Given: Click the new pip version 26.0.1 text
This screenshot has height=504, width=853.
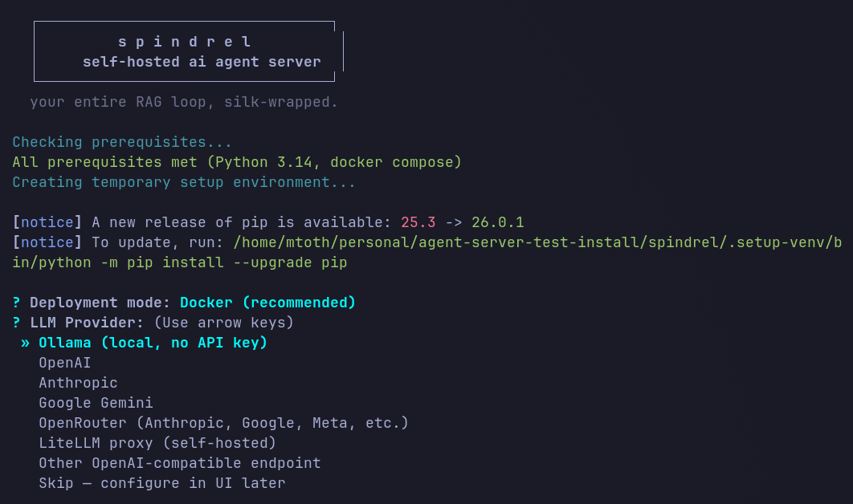Looking at the screenshot, I should 497,222.
